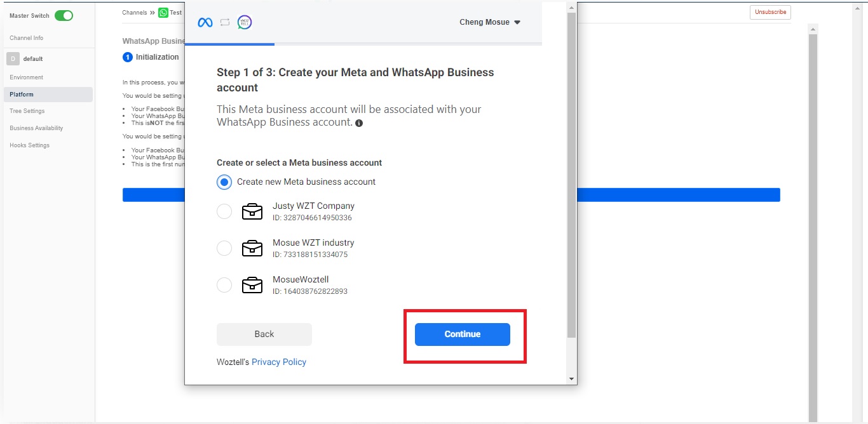Choose the MosueWoztell account radio button

224,285
